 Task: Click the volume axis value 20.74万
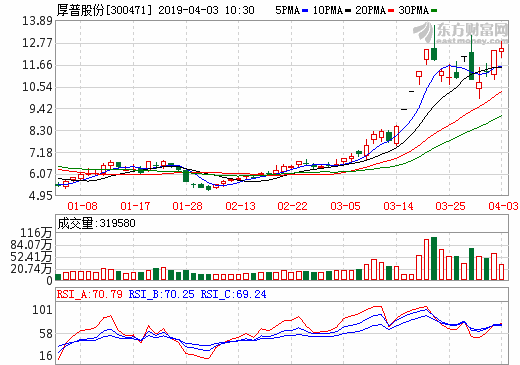coord(31,269)
